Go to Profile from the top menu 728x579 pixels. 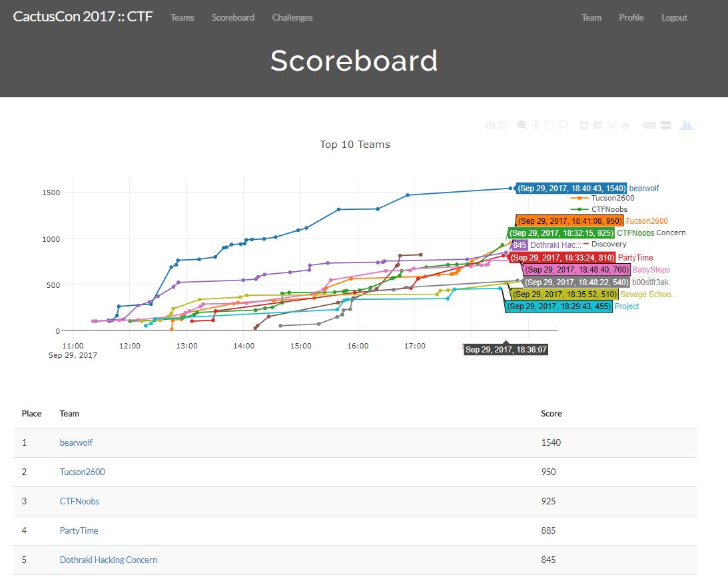(631, 17)
